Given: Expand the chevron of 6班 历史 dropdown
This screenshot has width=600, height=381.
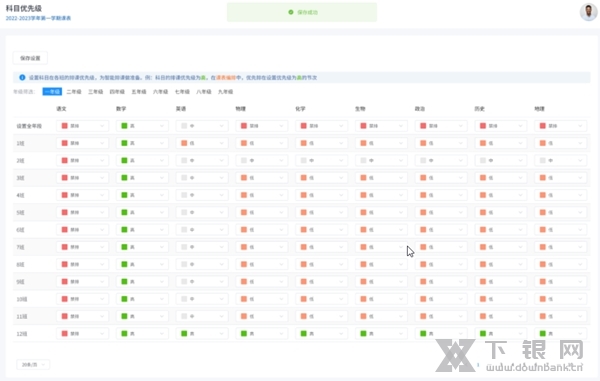Looking at the screenshot, I should 520,230.
